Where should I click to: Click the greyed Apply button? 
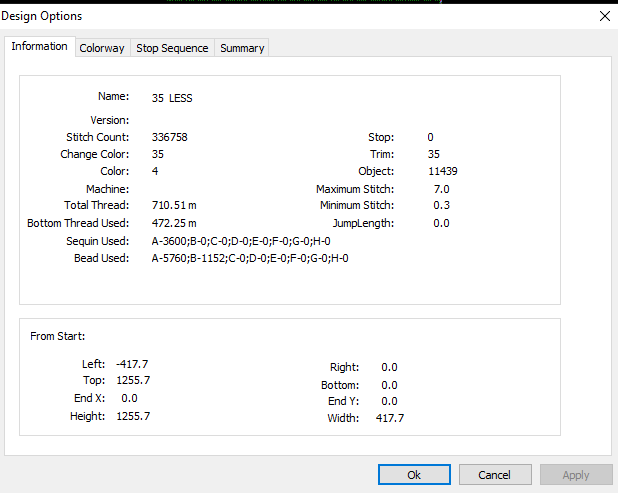576,475
